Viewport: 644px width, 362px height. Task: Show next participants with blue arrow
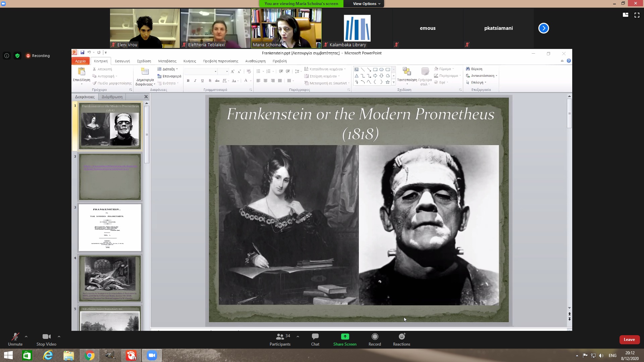click(x=543, y=28)
